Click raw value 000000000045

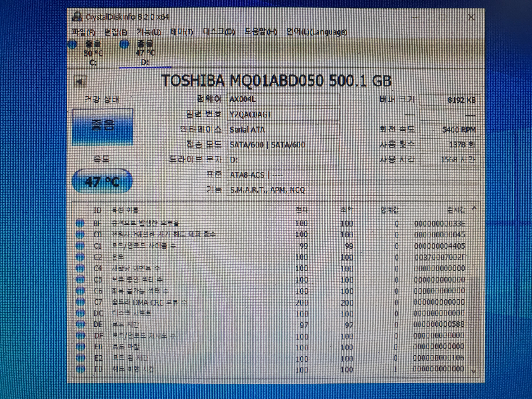click(440, 235)
